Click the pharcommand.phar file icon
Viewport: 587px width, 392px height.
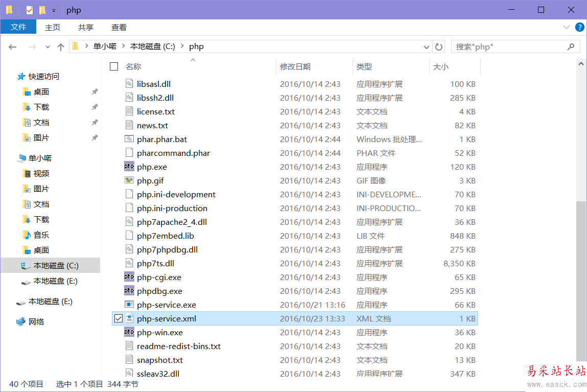pyautogui.click(x=129, y=153)
